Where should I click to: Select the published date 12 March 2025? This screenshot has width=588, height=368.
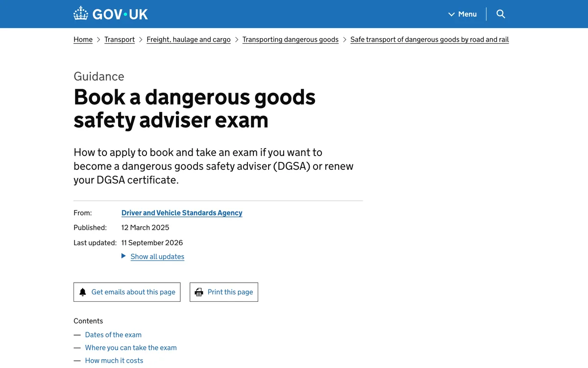click(146, 228)
